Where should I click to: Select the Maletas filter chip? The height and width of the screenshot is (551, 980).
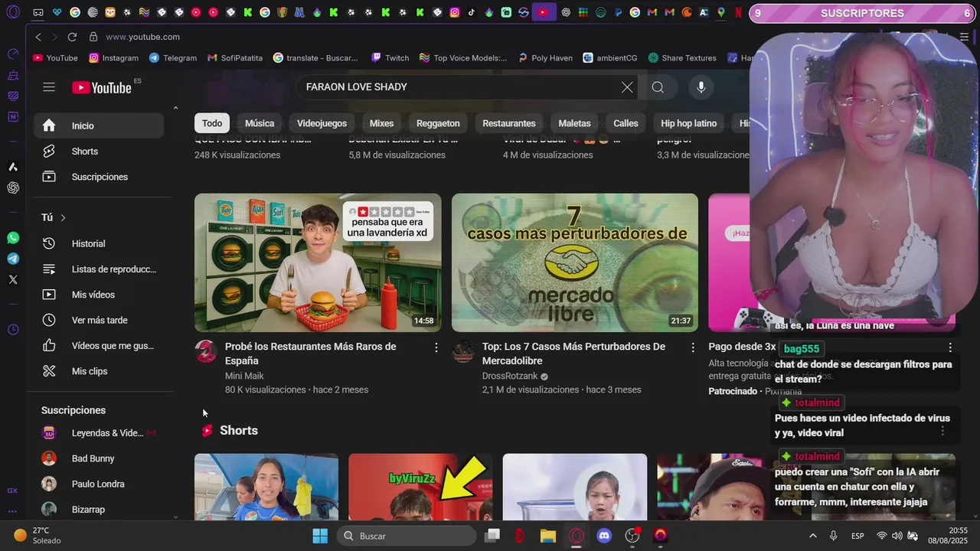pos(574,123)
